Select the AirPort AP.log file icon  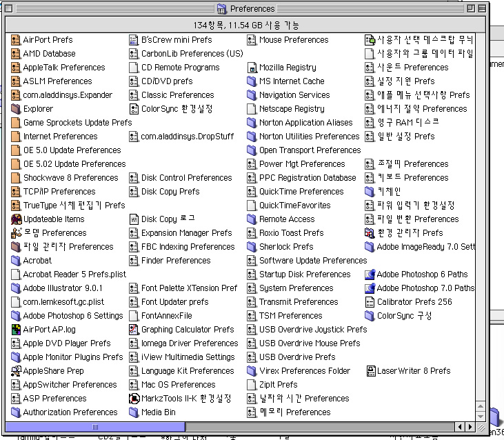tap(17, 330)
